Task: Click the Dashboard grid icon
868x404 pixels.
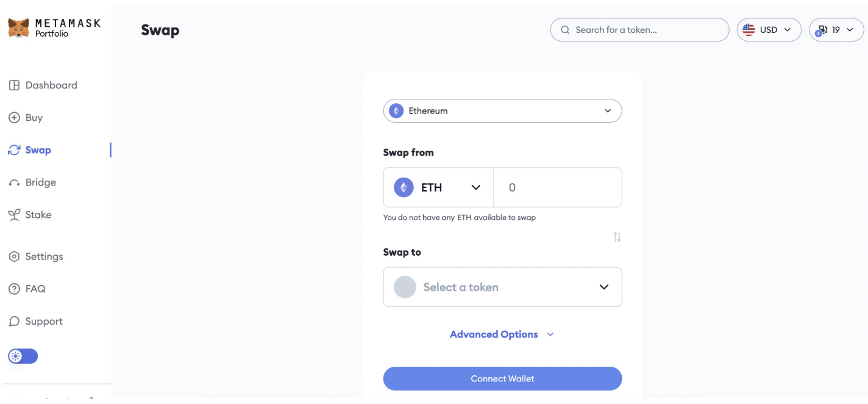Action: point(14,85)
